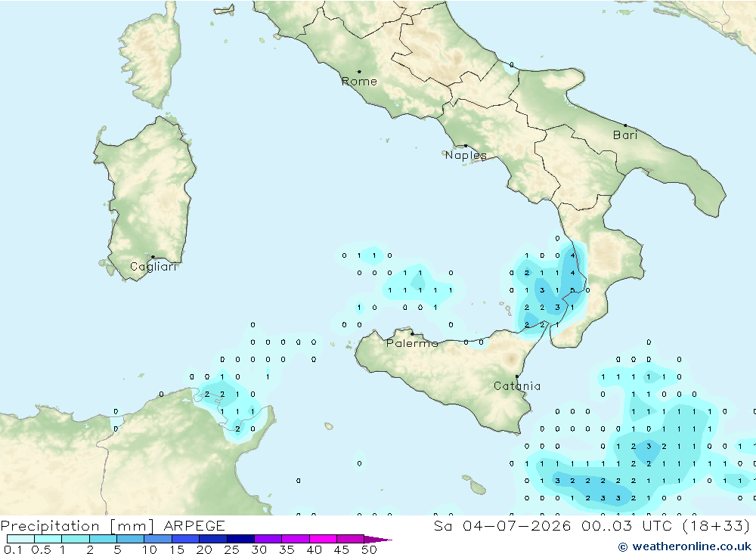Click the (18+33) forecast run text
The image size is (756, 554).
[717, 525]
